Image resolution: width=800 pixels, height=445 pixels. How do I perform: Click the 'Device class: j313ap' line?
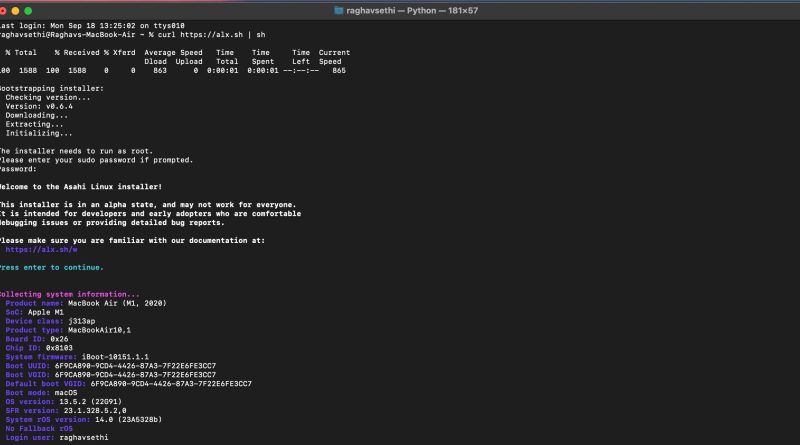pyautogui.click(x=50, y=321)
